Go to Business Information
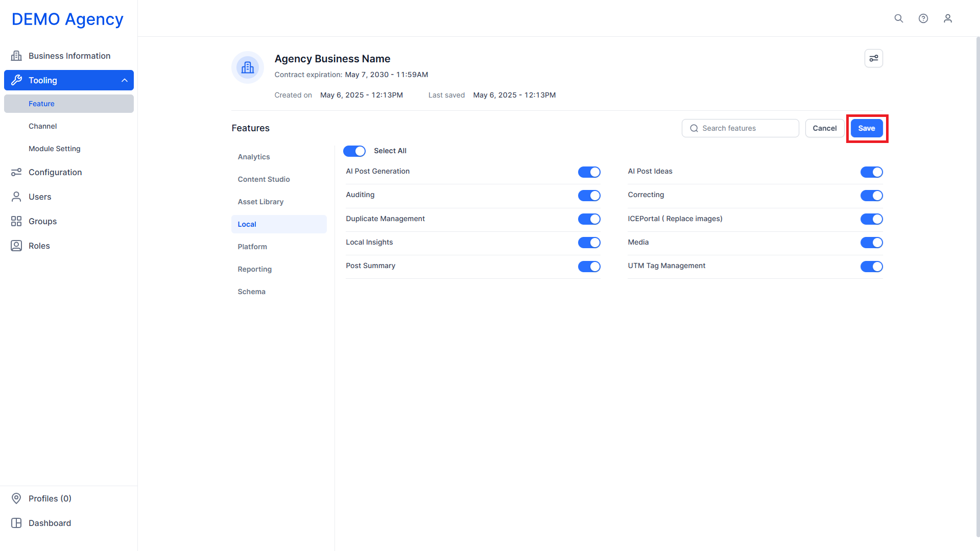 [69, 56]
